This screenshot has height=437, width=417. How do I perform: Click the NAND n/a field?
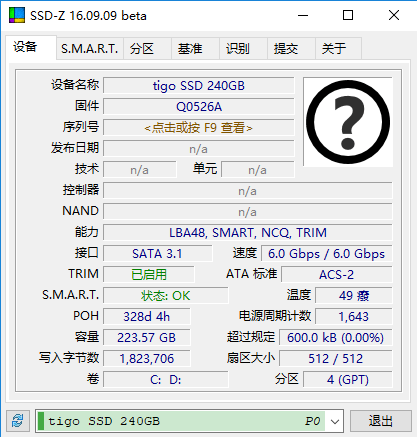pos(248,212)
